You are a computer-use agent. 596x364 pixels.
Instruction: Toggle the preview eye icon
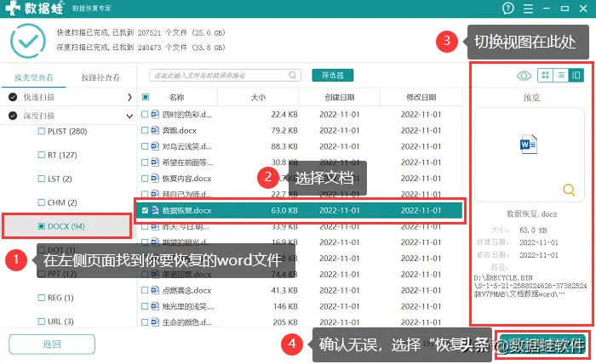(524, 76)
